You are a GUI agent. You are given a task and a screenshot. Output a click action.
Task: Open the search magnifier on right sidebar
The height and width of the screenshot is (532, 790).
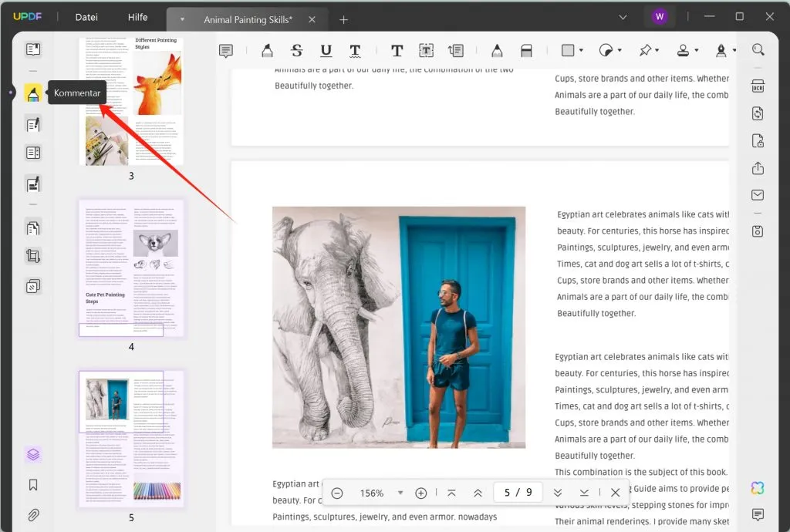pos(758,50)
